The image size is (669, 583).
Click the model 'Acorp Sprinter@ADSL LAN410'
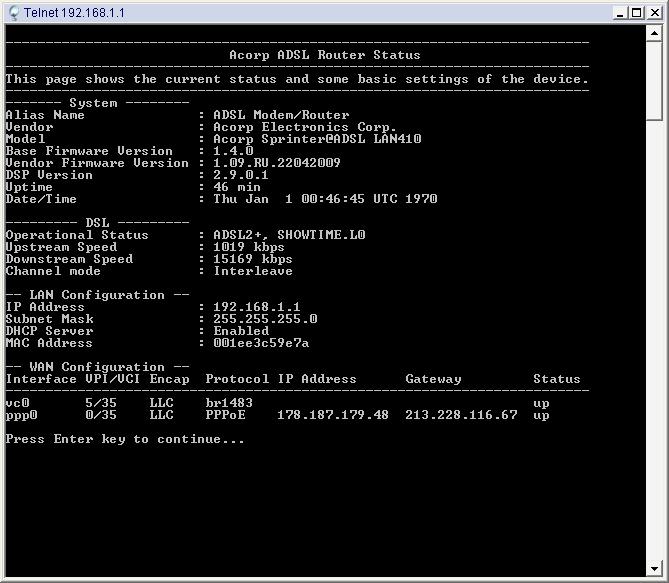click(x=317, y=139)
